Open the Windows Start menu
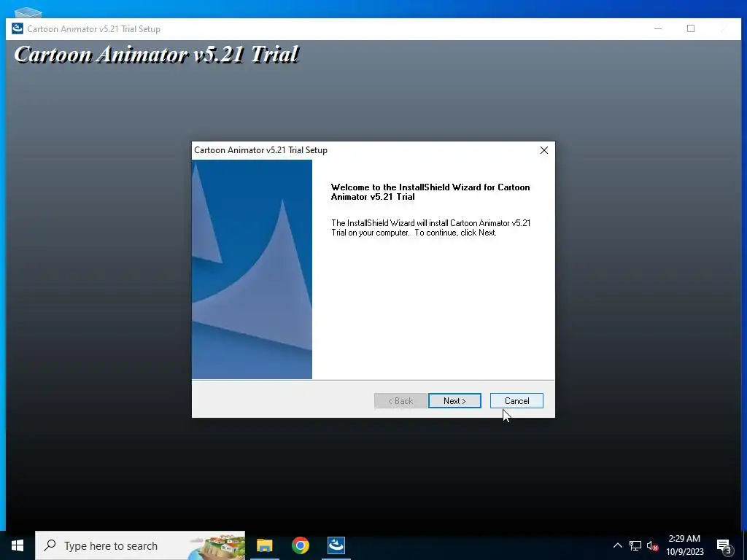Image resolution: width=747 pixels, height=560 pixels. click(18, 545)
